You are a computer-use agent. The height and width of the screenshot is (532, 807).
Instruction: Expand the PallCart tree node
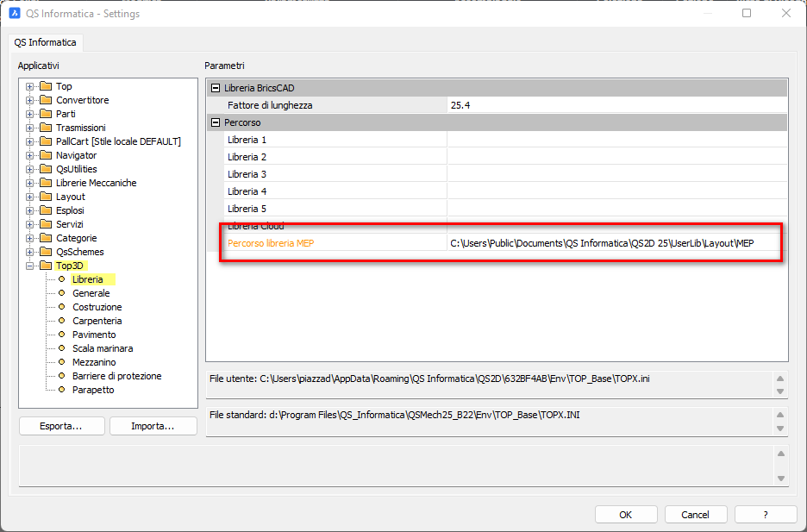[30, 141]
